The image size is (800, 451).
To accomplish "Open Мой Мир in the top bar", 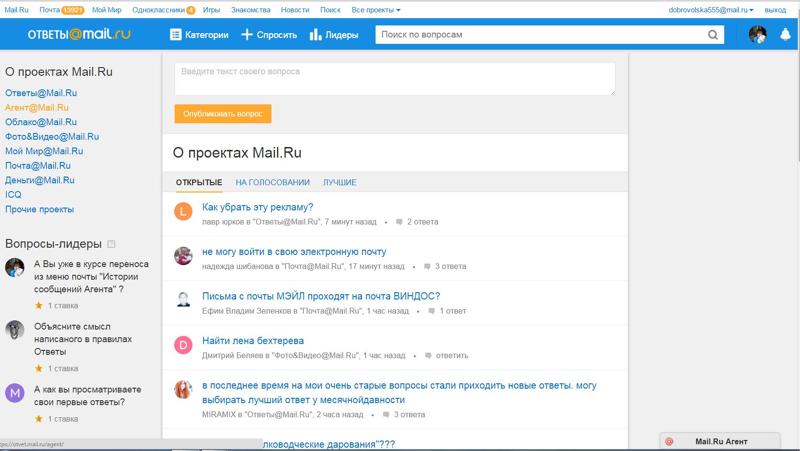I will pyautogui.click(x=107, y=10).
